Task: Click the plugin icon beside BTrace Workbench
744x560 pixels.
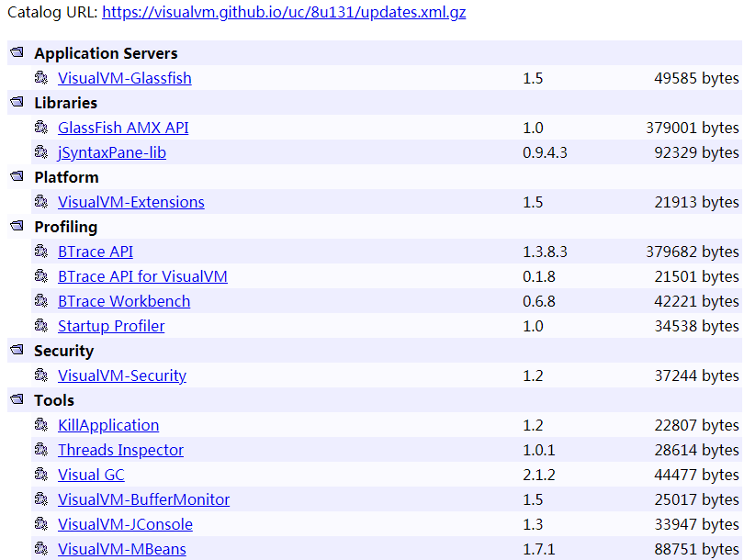Action: click(x=41, y=300)
